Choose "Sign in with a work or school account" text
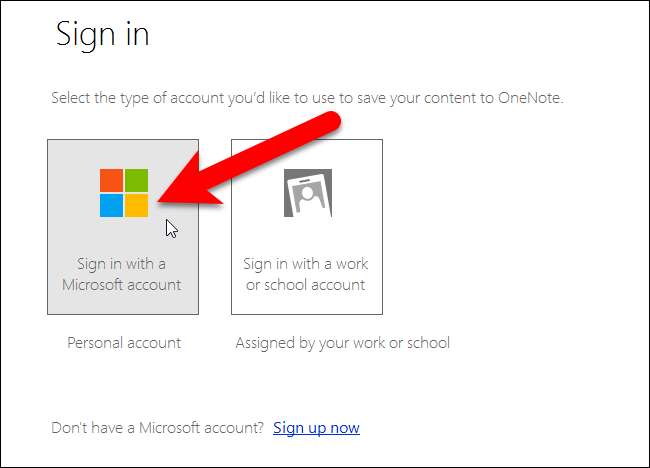 [x=306, y=274]
